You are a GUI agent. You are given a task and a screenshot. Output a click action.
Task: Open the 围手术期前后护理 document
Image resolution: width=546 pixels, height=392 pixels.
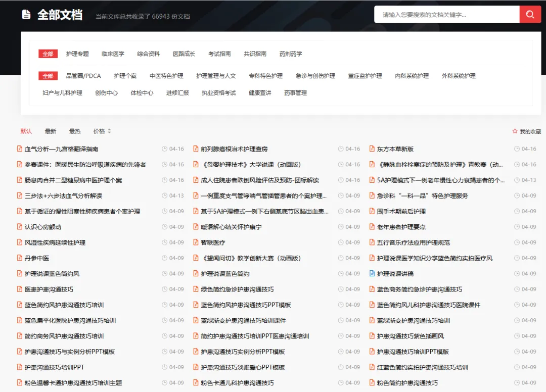tap(401, 212)
